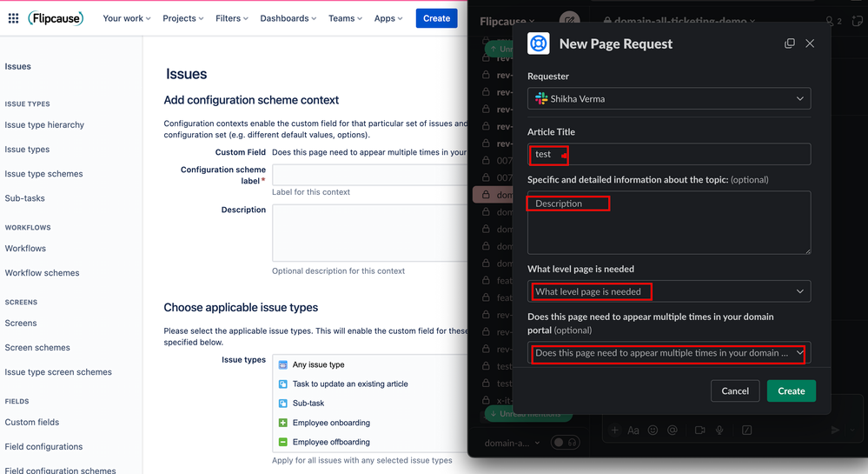Open the Dashboards menu
The image size is (868, 474).
[x=288, y=18]
